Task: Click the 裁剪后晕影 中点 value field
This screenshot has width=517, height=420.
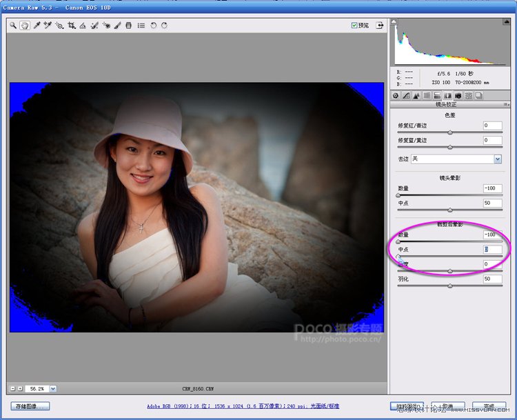Action: click(x=493, y=250)
